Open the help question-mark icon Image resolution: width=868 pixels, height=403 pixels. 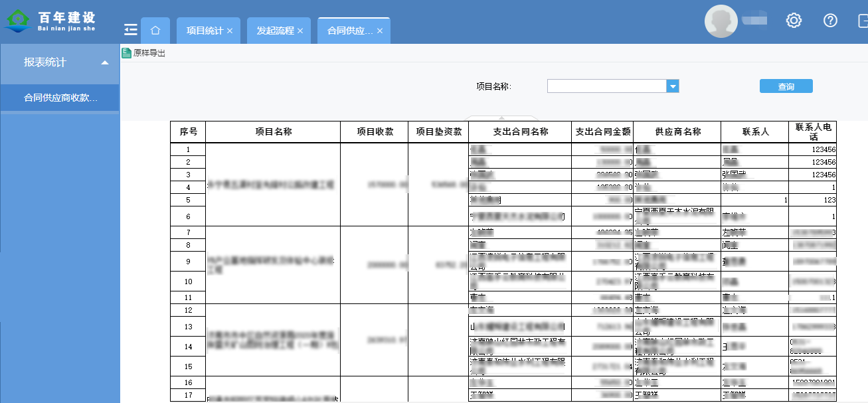pyautogui.click(x=830, y=21)
